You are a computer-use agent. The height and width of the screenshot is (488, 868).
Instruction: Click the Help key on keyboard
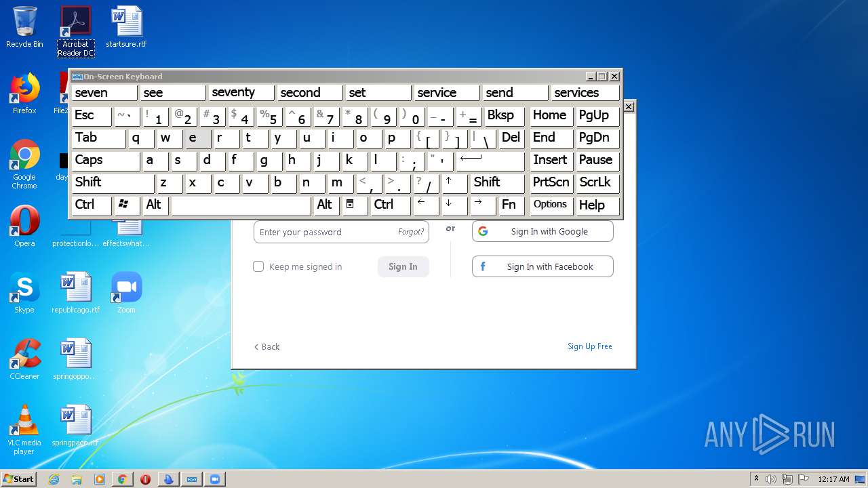(x=597, y=205)
